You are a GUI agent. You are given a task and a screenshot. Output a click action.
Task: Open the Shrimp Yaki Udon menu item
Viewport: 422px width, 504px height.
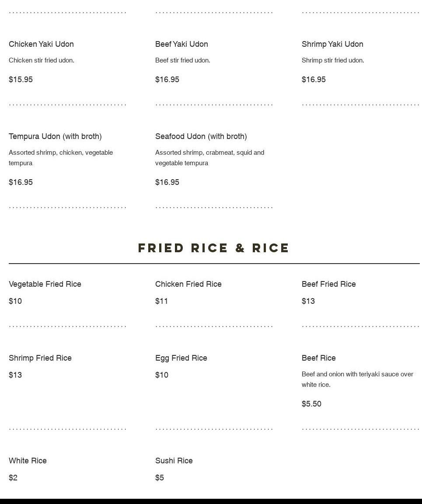click(332, 44)
